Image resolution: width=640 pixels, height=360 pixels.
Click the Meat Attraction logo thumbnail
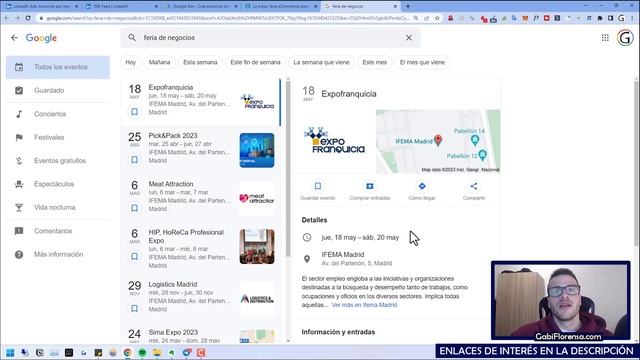pyautogui.click(x=257, y=198)
